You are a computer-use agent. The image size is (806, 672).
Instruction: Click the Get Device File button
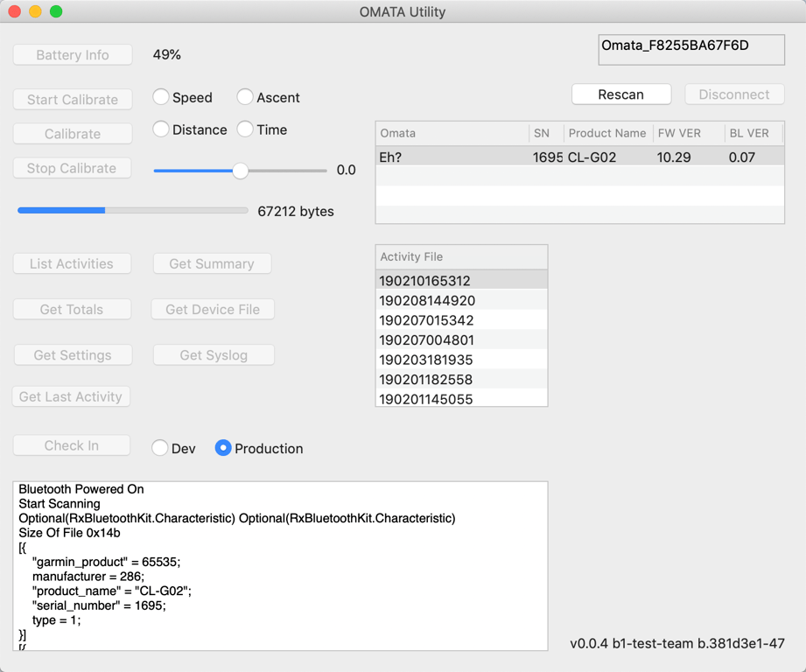(213, 309)
